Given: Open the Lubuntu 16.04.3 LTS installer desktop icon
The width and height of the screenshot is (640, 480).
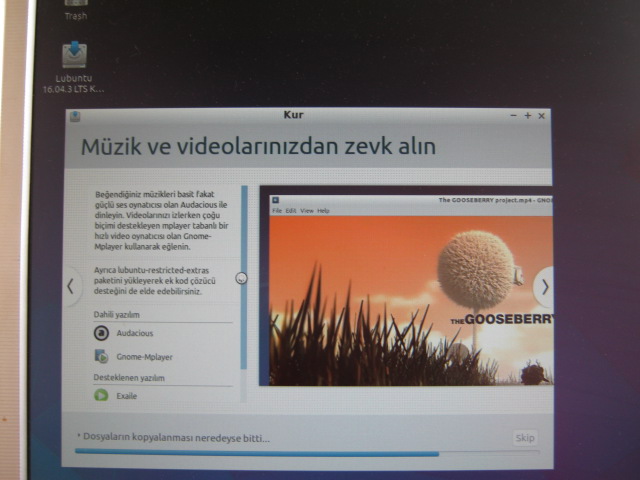Looking at the screenshot, I should 74,55.
